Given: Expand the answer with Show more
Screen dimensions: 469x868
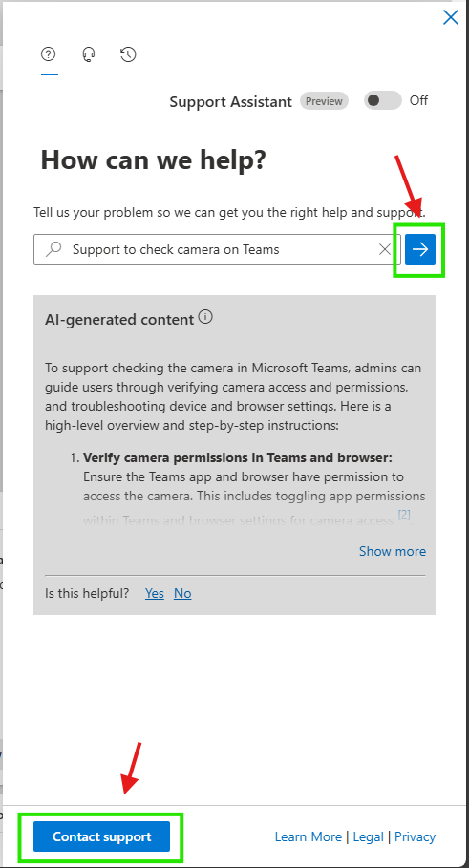Looking at the screenshot, I should pos(393,551).
